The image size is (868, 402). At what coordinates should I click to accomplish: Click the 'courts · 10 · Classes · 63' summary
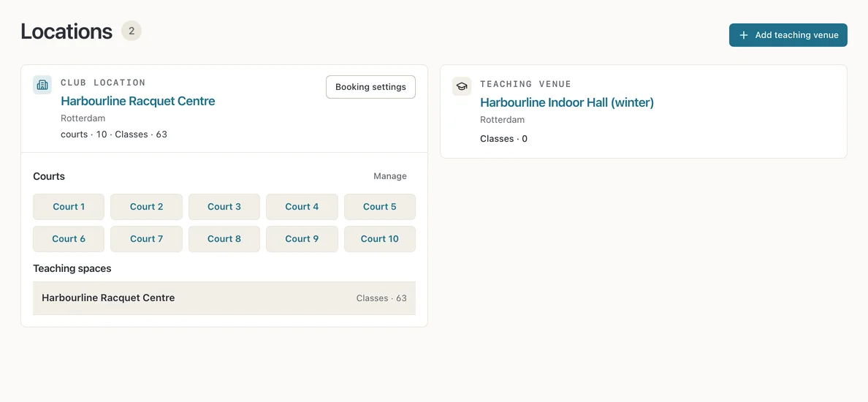click(x=114, y=134)
